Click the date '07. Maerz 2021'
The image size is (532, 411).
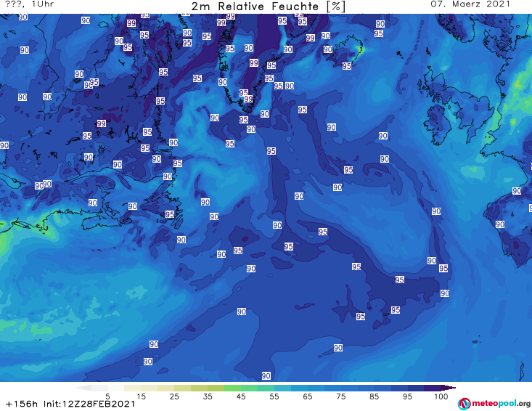[x=470, y=4]
